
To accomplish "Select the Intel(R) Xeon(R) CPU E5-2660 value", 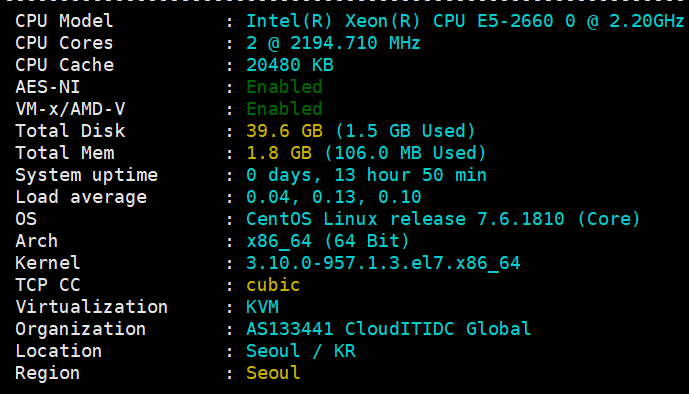I will pos(465,21).
